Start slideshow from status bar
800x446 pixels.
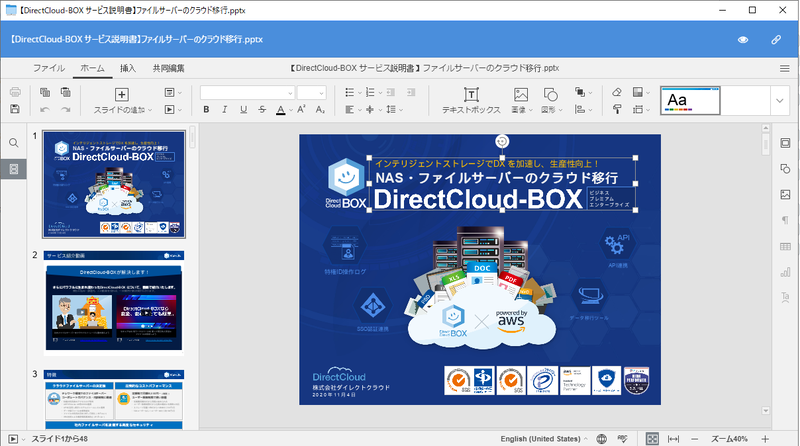pyautogui.click(x=13, y=439)
